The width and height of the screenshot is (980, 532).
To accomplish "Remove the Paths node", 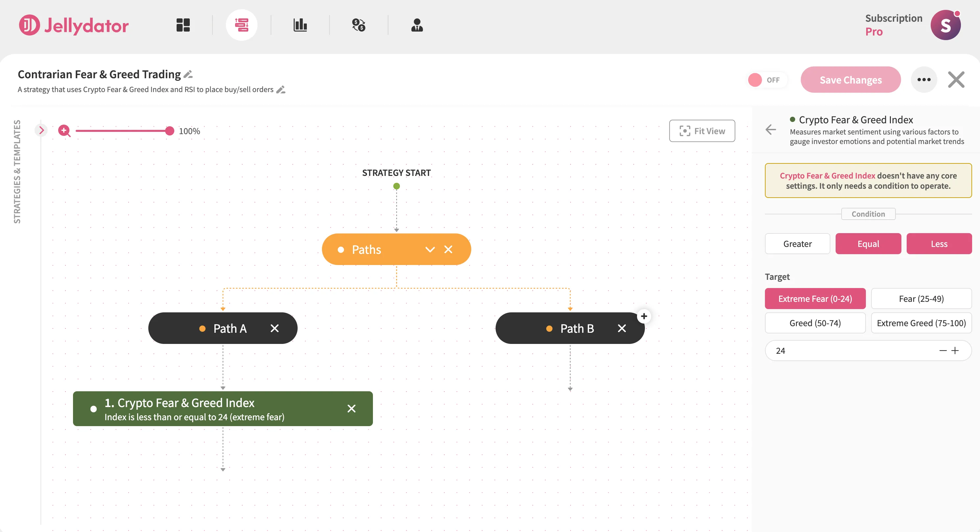I will point(448,250).
